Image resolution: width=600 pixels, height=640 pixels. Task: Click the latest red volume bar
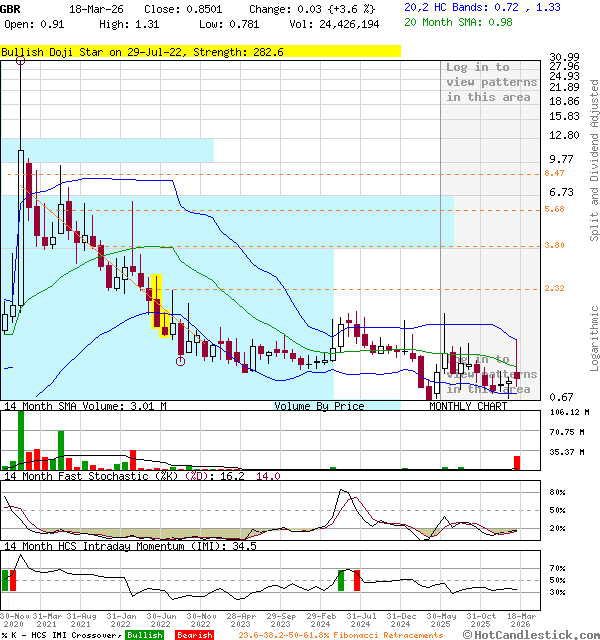point(517,462)
